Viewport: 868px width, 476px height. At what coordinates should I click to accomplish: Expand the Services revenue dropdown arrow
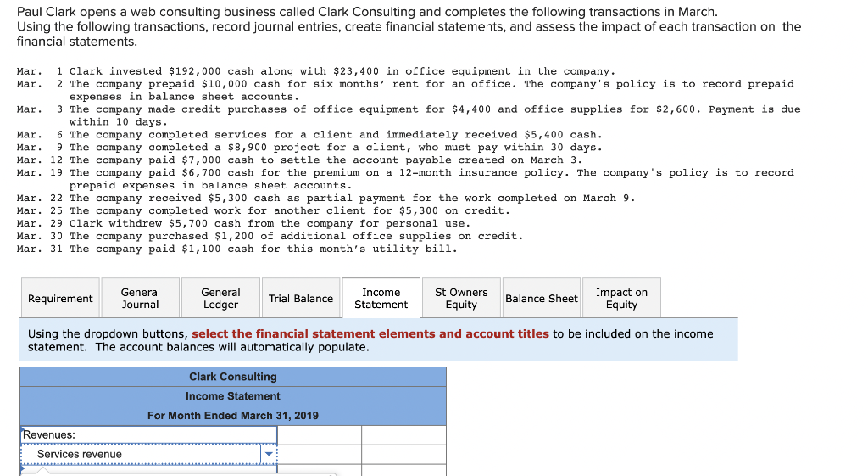[269, 455]
